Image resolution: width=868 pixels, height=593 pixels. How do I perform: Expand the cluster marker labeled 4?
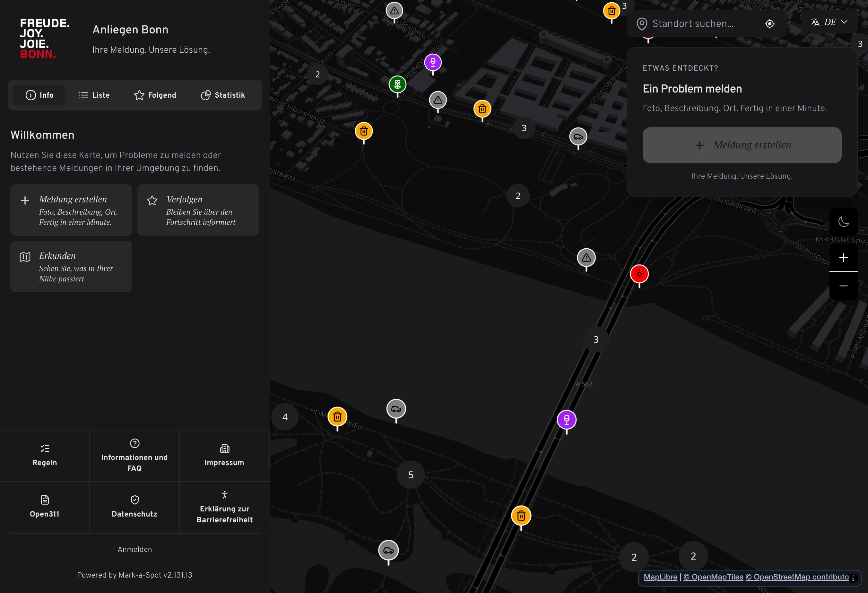click(285, 417)
